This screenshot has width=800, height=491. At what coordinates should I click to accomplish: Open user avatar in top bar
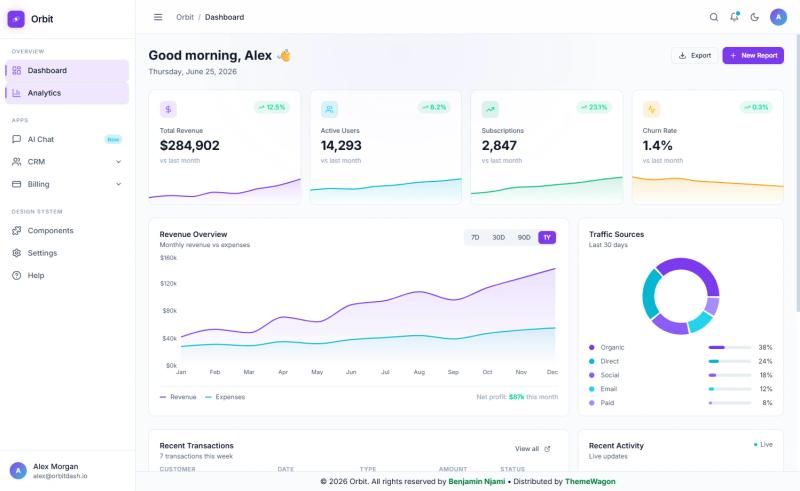(778, 17)
